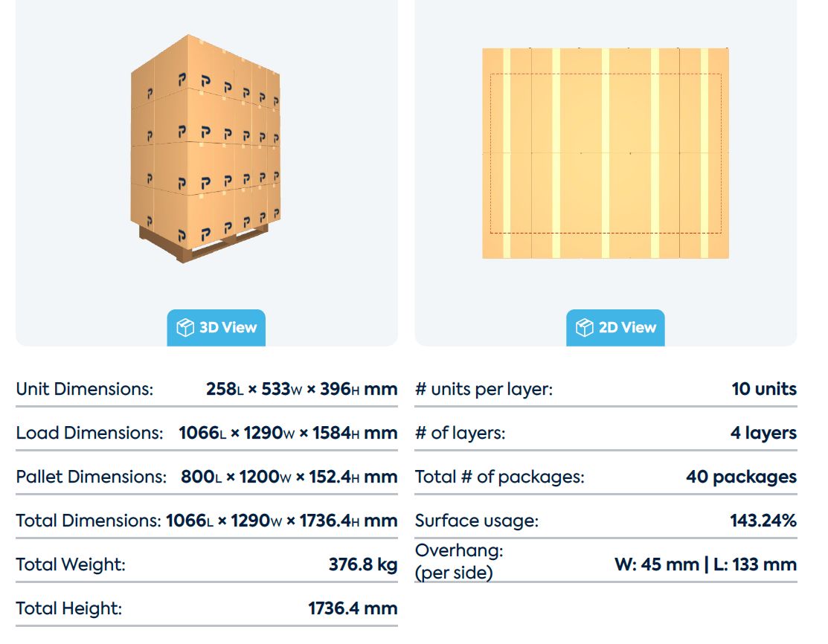Select the Unit Dimensions value

[x=301, y=389]
